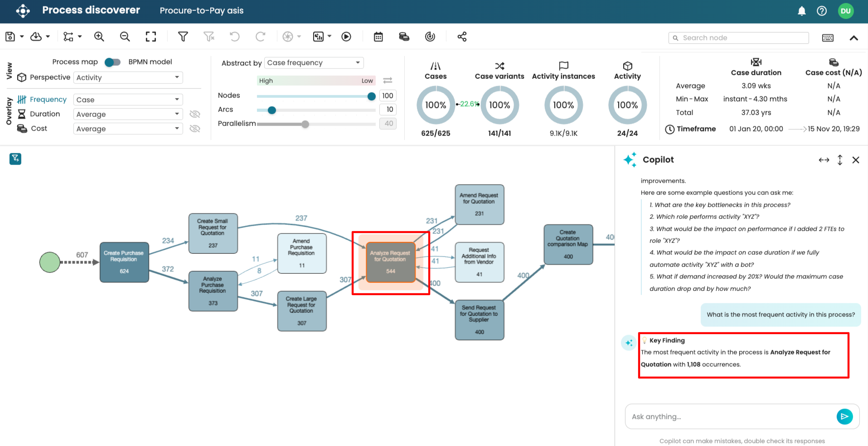Open the Perspective Activity dropdown
This screenshot has height=446, width=868.
point(128,78)
